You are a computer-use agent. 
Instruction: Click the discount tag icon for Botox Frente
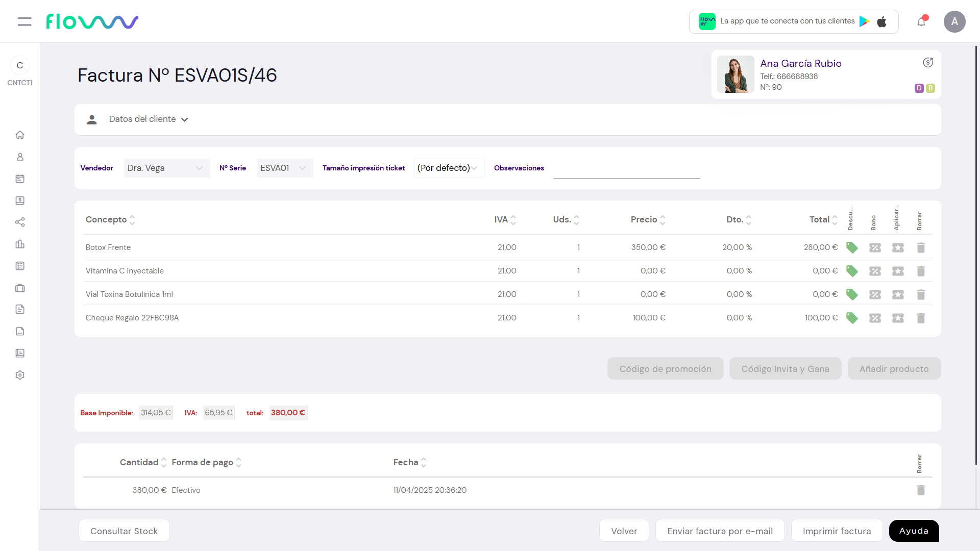[852, 247]
